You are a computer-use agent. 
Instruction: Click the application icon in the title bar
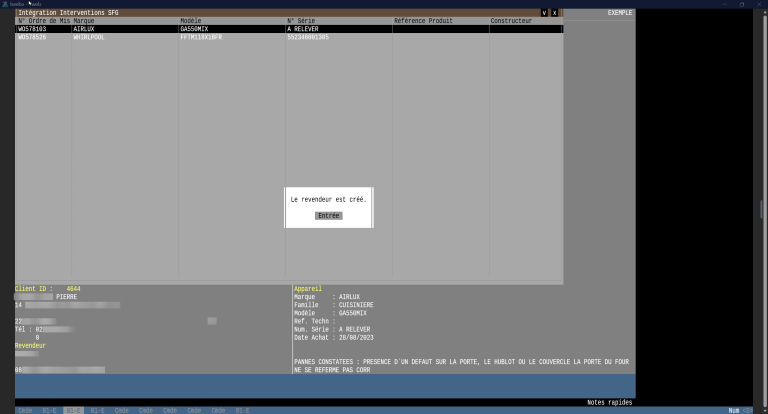[5, 4]
